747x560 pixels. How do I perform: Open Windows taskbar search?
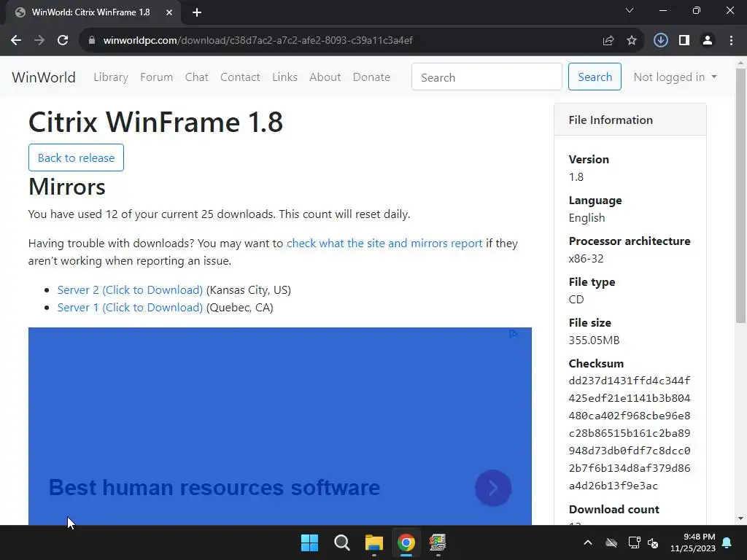(342, 542)
